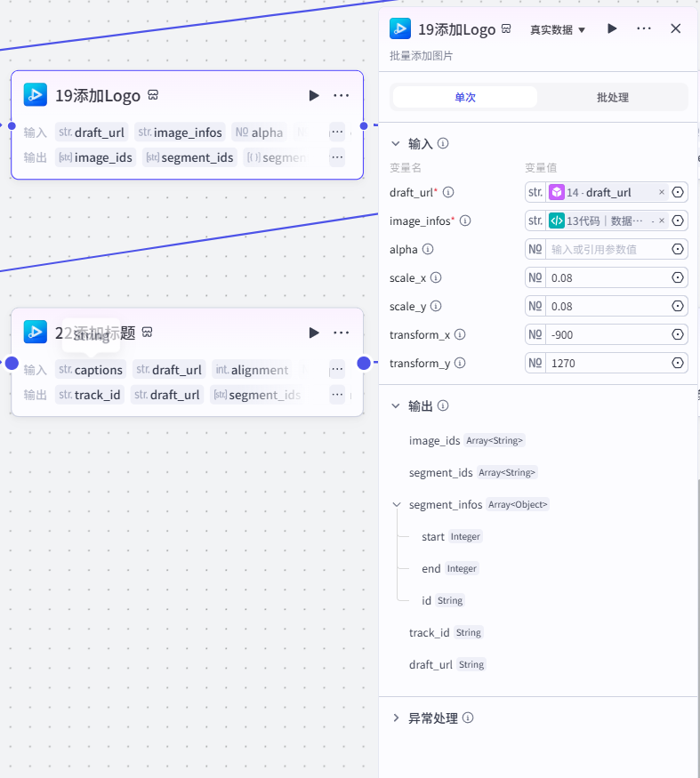Expand hidden outputs of the 19添加Logo node
Image resolution: width=700 pixels, height=778 pixels.
[337, 157]
